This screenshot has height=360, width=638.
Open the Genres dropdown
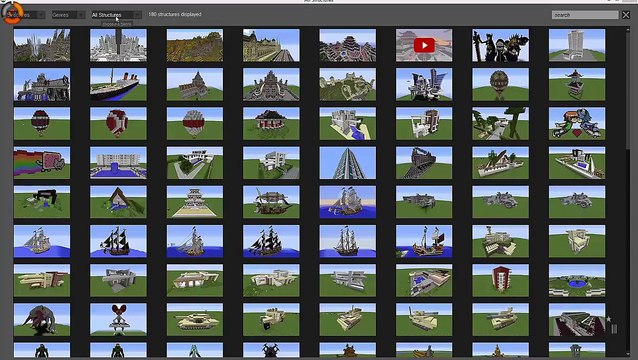click(68, 15)
